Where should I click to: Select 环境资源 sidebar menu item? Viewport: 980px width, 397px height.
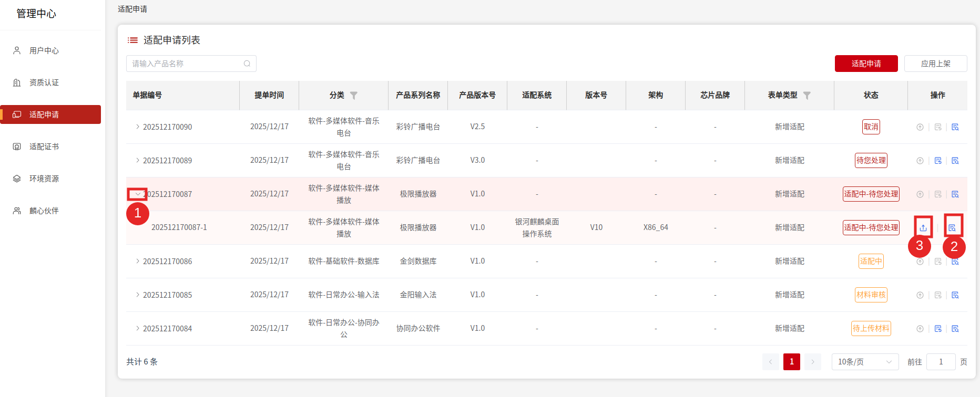[x=44, y=179]
